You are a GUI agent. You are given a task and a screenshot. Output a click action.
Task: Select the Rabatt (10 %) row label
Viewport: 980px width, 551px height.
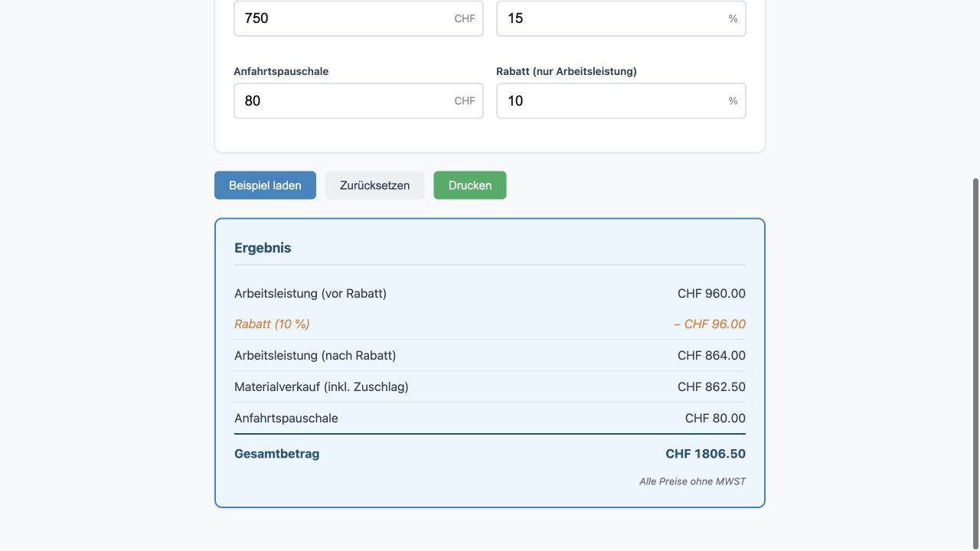(x=272, y=324)
